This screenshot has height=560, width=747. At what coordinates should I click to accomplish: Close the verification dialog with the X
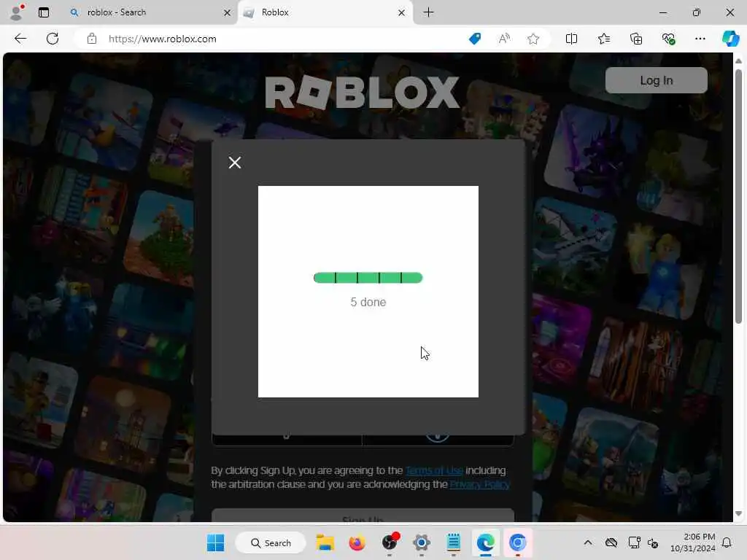(x=234, y=163)
